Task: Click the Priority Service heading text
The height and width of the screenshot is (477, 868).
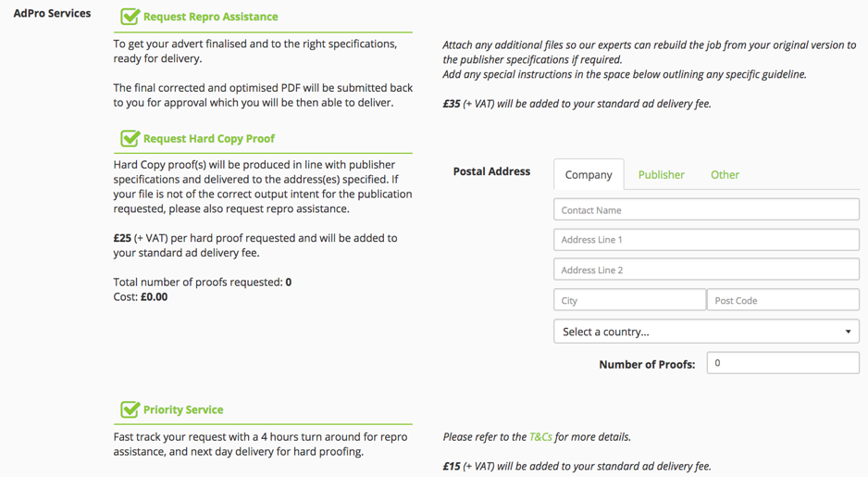Action: click(x=183, y=409)
